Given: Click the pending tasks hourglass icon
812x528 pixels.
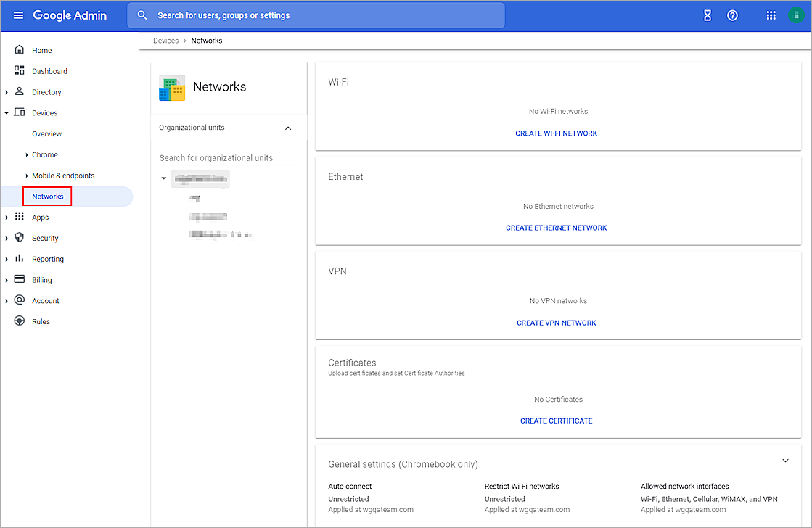Looking at the screenshot, I should point(707,15).
